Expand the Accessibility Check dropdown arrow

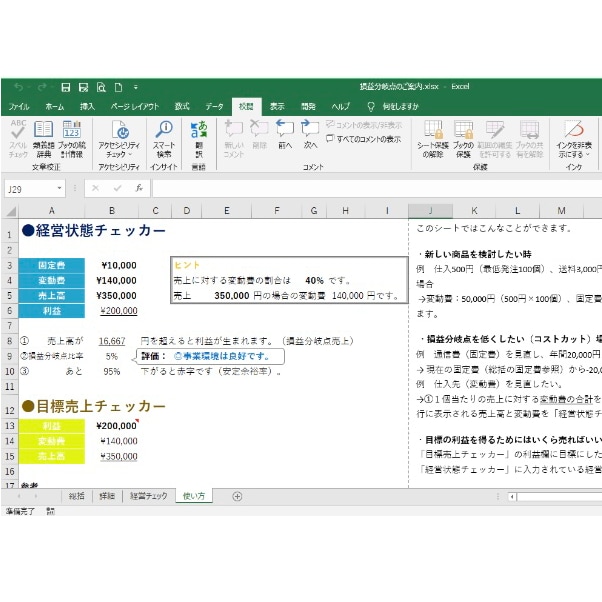[x=130, y=154]
